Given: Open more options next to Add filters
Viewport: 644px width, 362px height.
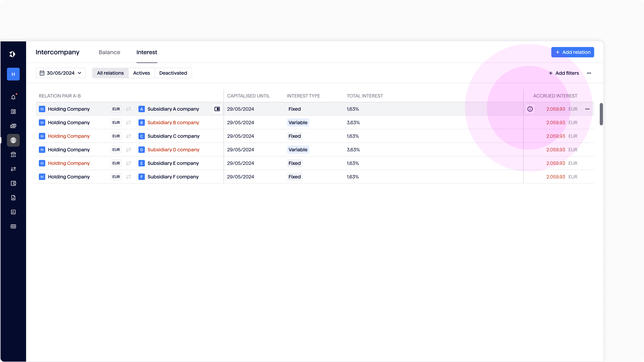Looking at the screenshot, I should pos(589,73).
